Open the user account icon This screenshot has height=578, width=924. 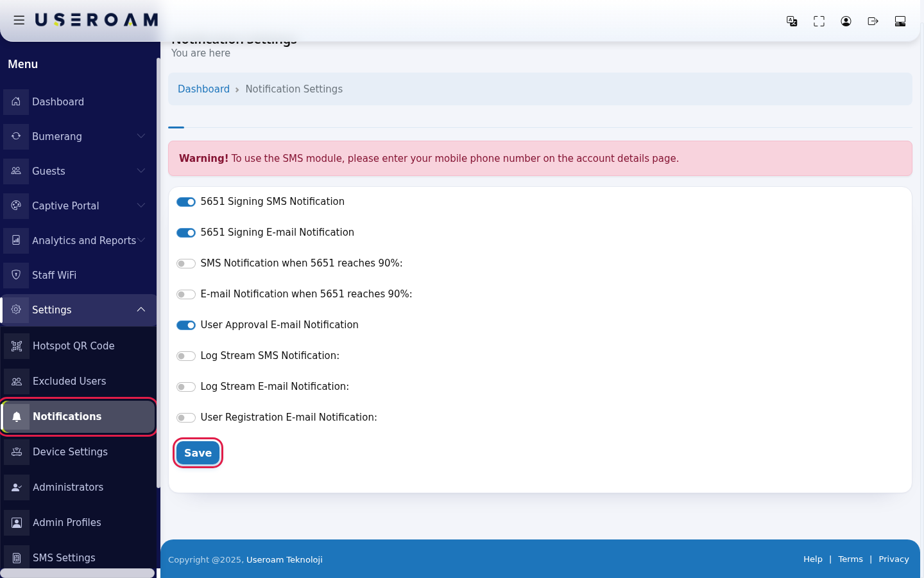(x=846, y=21)
